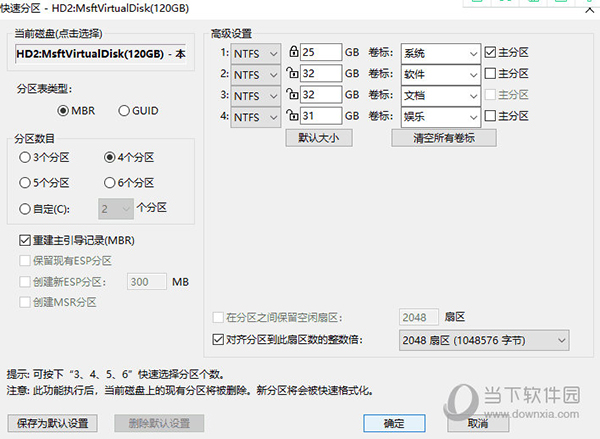Click the partition 3 size field showing 32
The width and height of the screenshot is (600, 439).
coord(321,95)
